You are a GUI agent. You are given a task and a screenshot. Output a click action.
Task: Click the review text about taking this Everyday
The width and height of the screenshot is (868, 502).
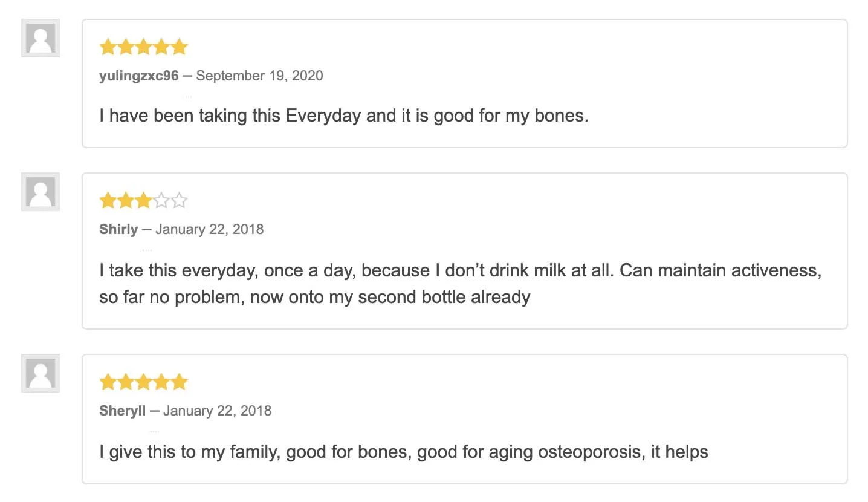tap(343, 116)
